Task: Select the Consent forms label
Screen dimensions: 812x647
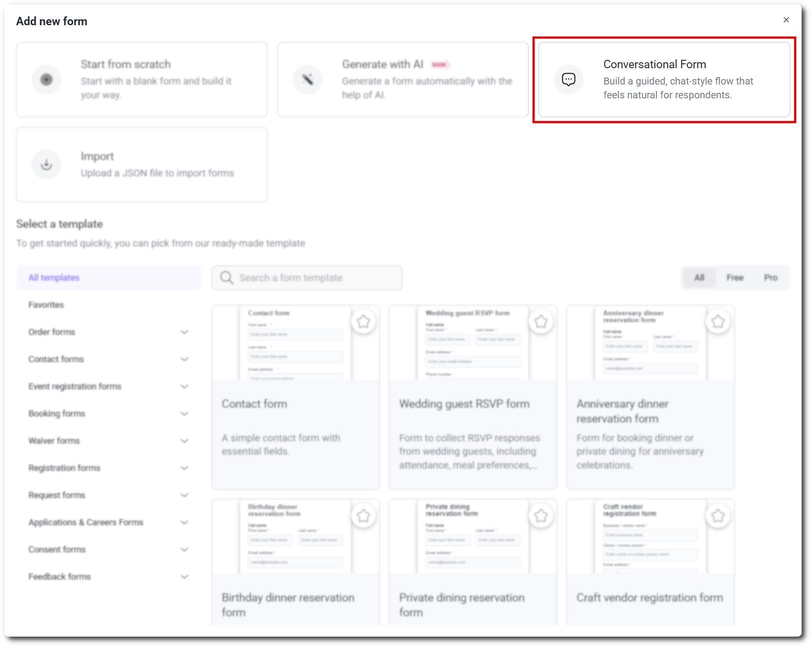Action: coord(57,550)
